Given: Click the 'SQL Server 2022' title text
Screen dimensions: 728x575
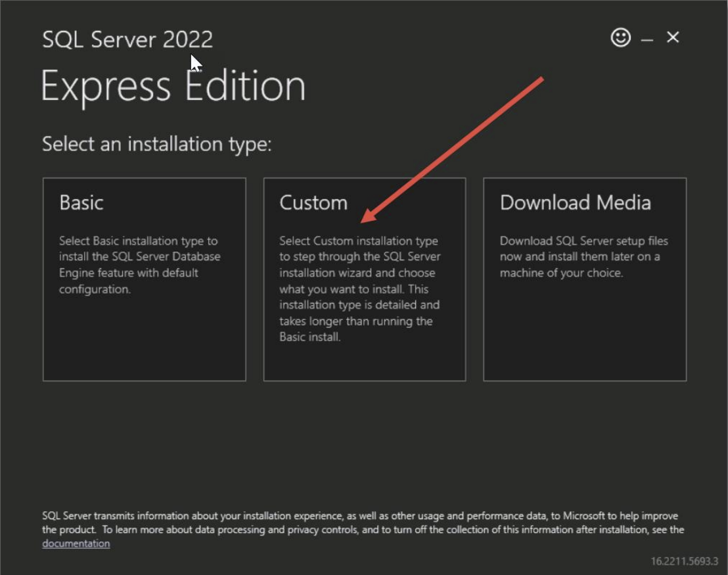Looking at the screenshot, I should 127,39.
